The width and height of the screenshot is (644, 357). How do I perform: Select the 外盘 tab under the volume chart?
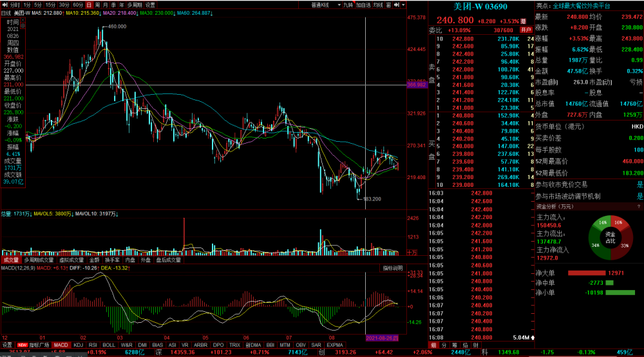click(x=146, y=260)
